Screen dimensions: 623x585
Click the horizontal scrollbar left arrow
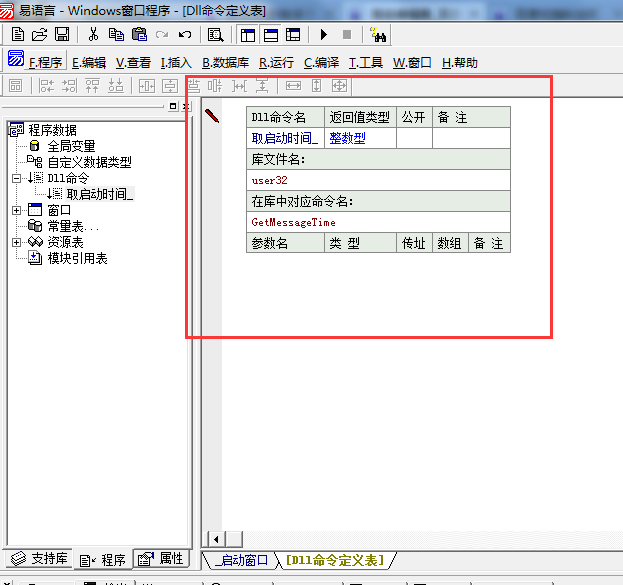tap(213, 539)
